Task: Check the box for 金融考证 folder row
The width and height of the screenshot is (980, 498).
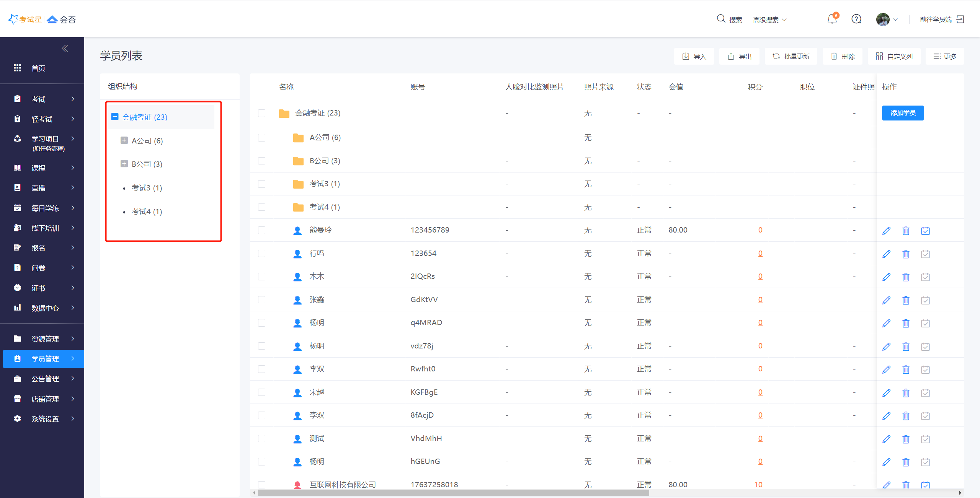Action: pyautogui.click(x=262, y=113)
